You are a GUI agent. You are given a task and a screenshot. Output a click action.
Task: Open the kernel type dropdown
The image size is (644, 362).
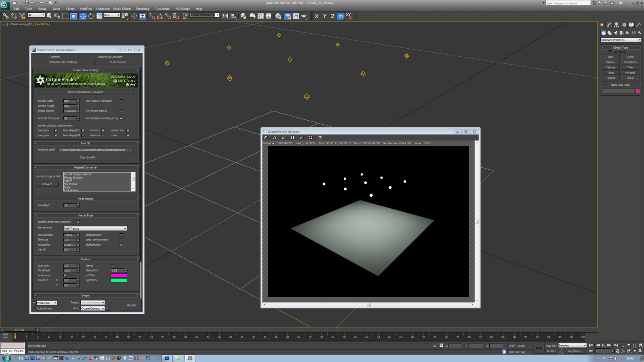click(x=95, y=228)
